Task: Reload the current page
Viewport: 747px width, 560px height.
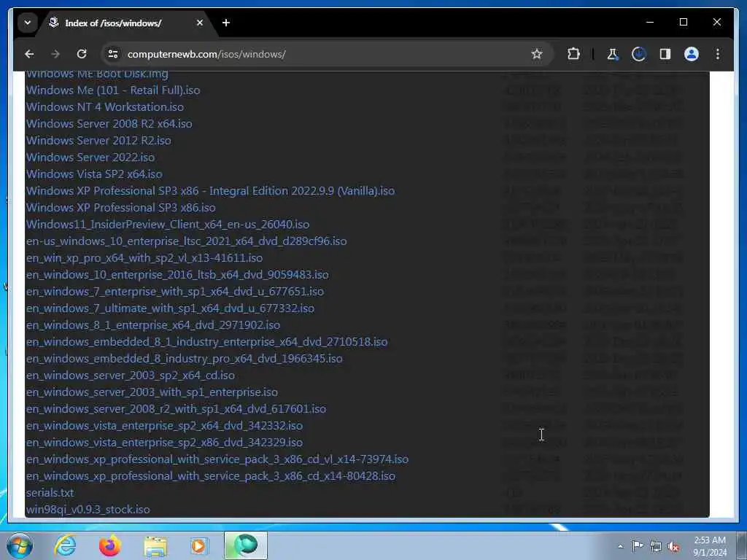Action: 82,54
